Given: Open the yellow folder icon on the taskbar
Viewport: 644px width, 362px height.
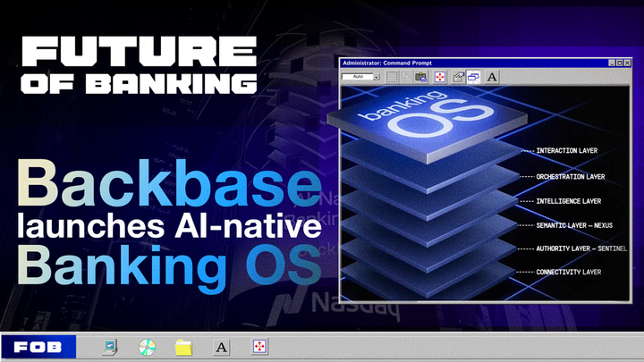Looking at the screenshot, I should click(183, 347).
